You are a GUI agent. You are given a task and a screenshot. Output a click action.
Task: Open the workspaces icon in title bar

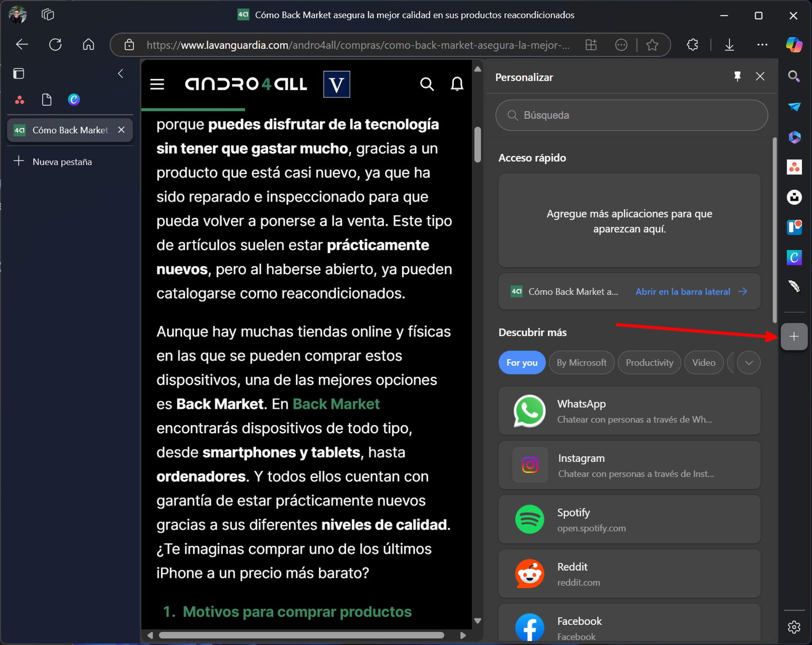pyautogui.click(x=48, y=15)
